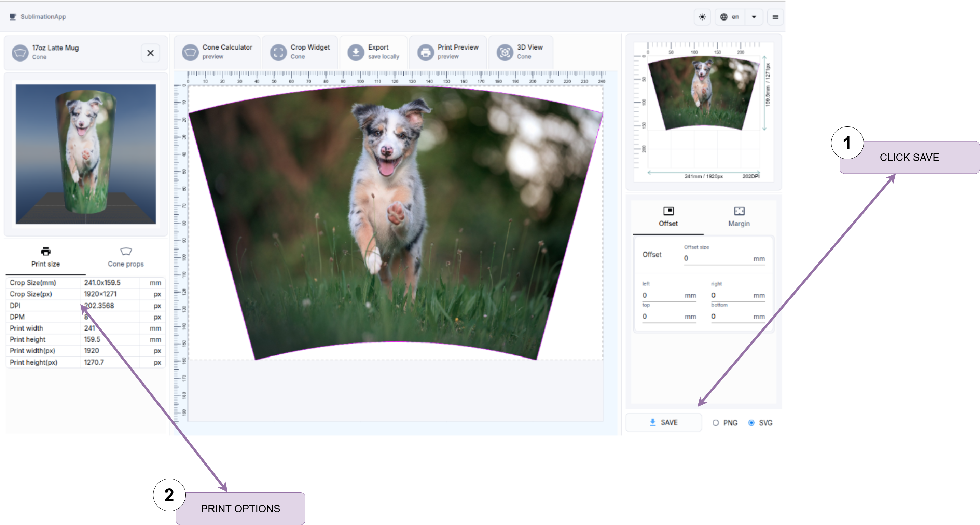
Task: Select the printer icon on Print size tab
Action: (45, 251)
